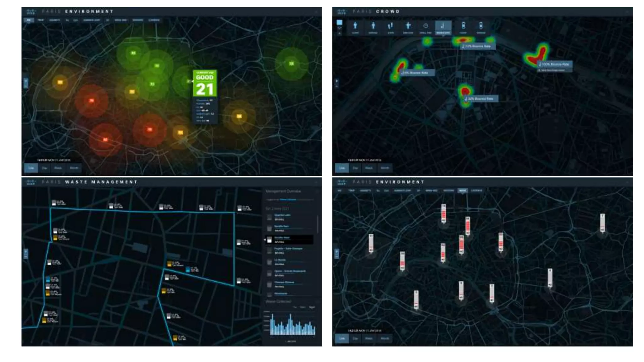Switch to the TEMP tab in the top Environment panel
Viewport: 644px width, 362px height.
click(41, 20)
